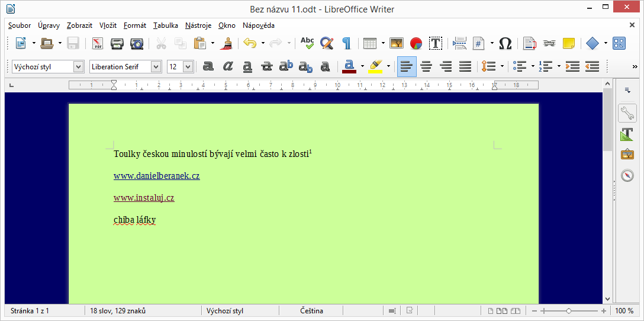Expand line spacing dropdown arrow
The width and height of the screenshot is (644, 321).
coord(502,66)
